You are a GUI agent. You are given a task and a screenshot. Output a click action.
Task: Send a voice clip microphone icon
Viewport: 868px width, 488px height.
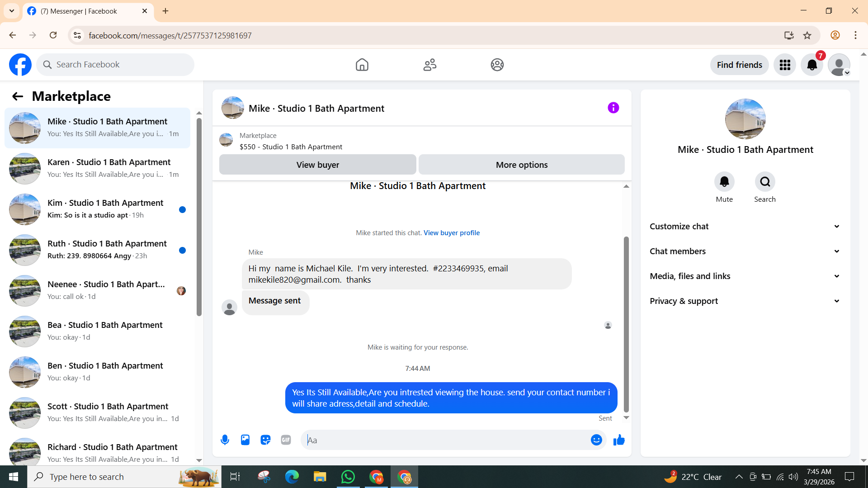225,440
